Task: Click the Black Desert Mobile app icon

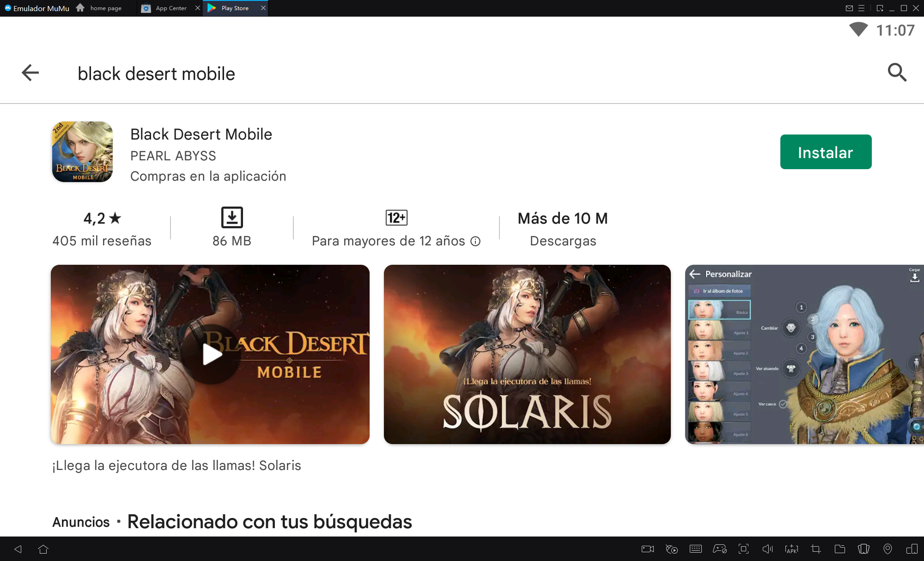Action: tap(82, 152)
